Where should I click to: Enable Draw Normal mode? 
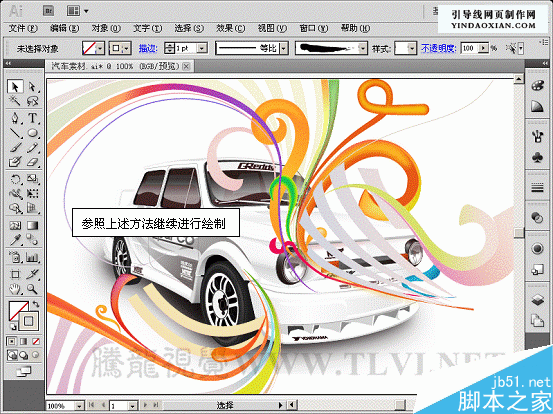point(12,355)
